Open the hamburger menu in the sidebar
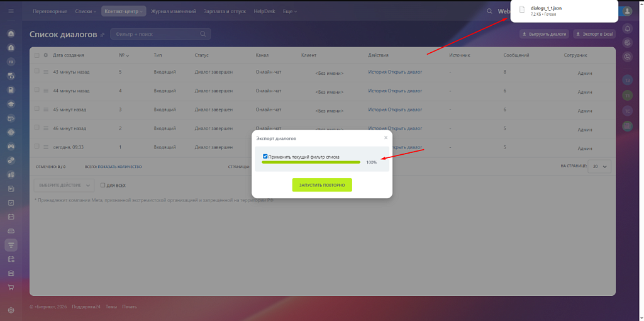This screenshot has height=321, width=644. pyautogui.click(x=11, y=11)
